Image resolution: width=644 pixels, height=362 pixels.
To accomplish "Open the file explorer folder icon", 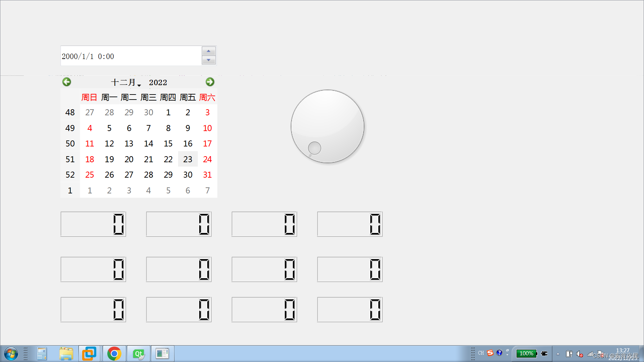I will click(x=66, y=354).
